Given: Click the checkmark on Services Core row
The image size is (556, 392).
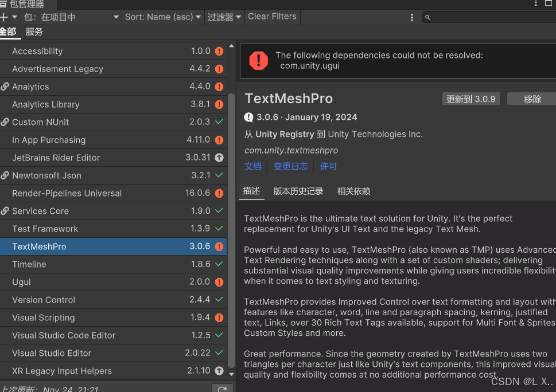Looking at the screenshot, I should tap(219, 211).
